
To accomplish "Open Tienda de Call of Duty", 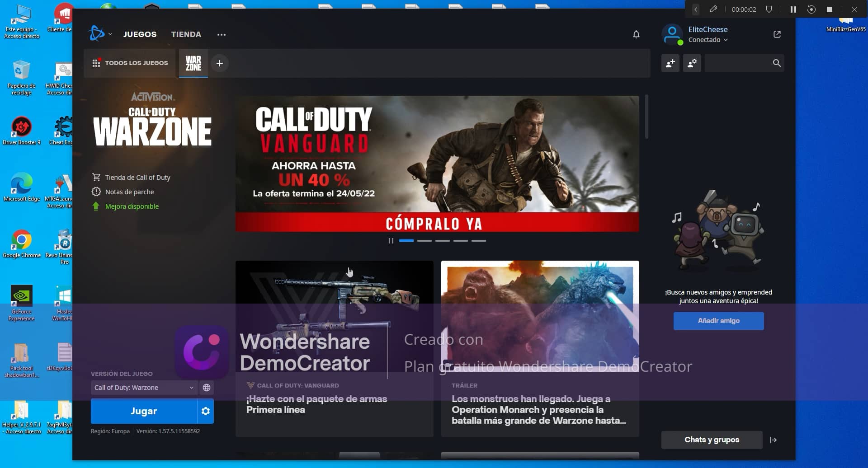I will [137, 177].
